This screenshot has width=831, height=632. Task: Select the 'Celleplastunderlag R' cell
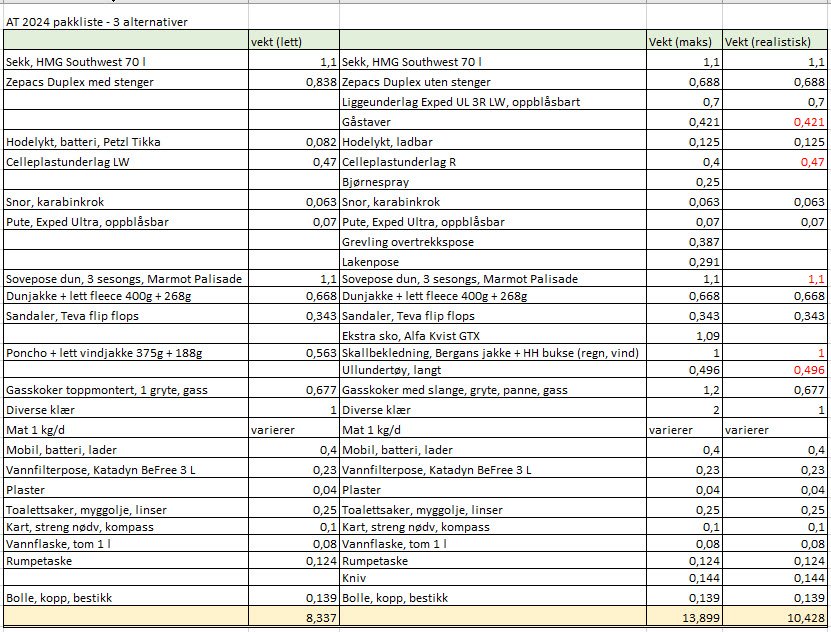click(494, 162)
